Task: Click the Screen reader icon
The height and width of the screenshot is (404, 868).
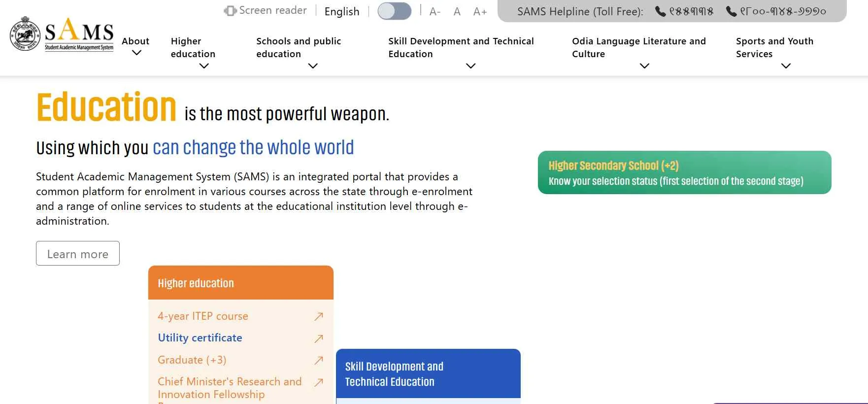Action: (230, 10)
